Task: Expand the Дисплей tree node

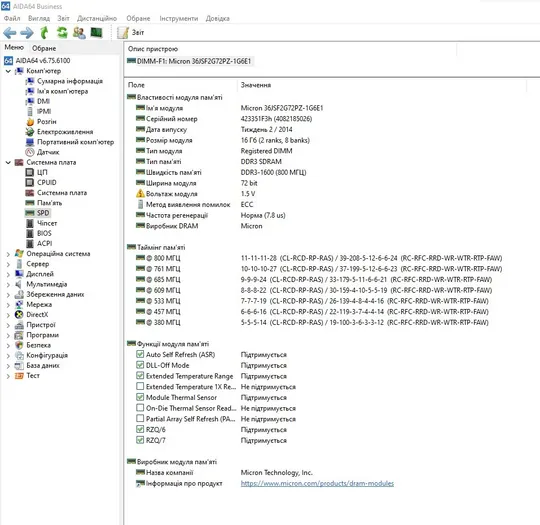Action: [8, 275]
